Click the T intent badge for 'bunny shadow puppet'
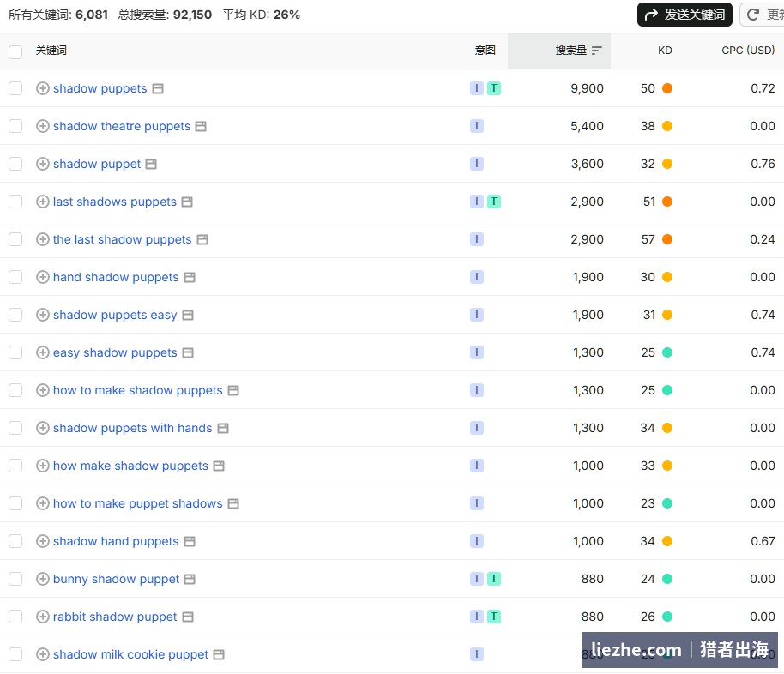784x674 pixels. pos(494,579)
